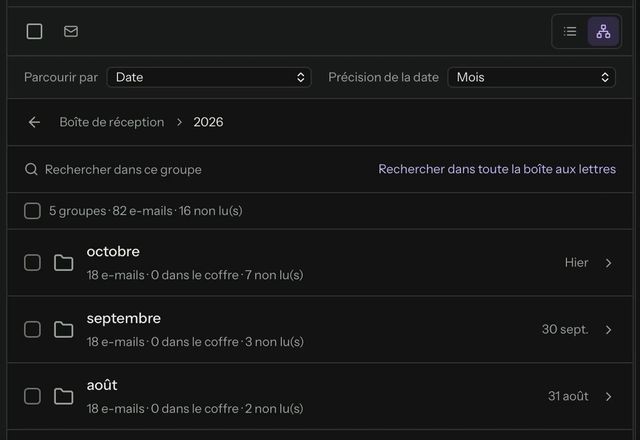Select the septembre group checkbox
This screenshot has width=640, height=440.
[x=32, y=329]
